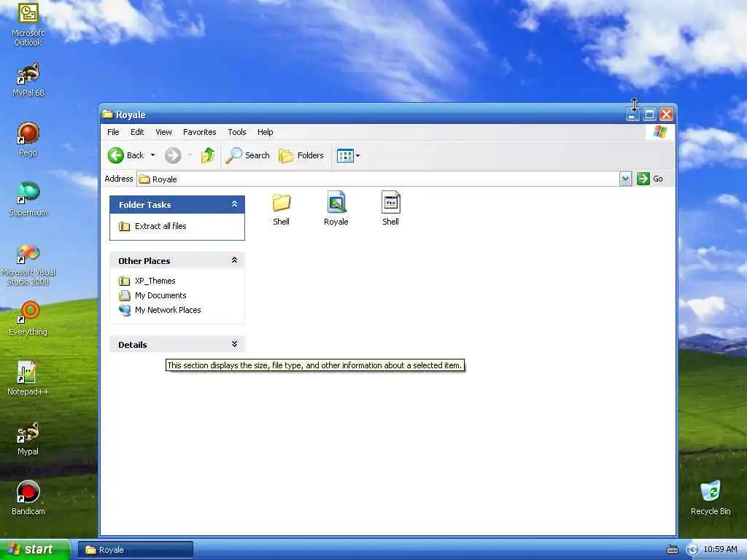Image resolution: width=747 pixels, height=560 pixels.
Task: Open the Tools menu
Action: coord(237,132)
